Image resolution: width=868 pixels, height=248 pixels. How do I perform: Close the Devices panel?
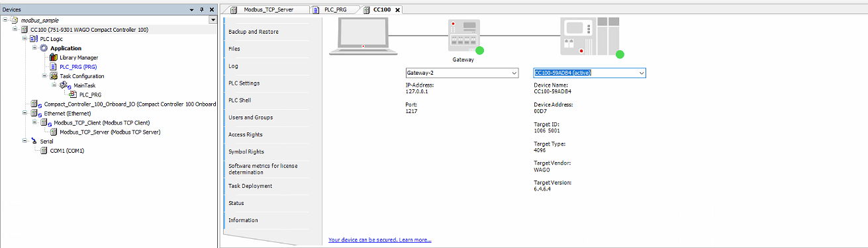pyautogui.click(x=212, y=10)
